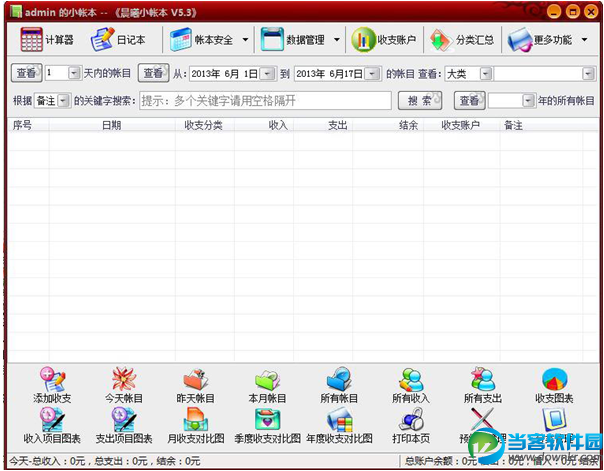Expand the 帐本安全 dropdown arrow
The image size is (604, 471).
[x=245, y=40]
